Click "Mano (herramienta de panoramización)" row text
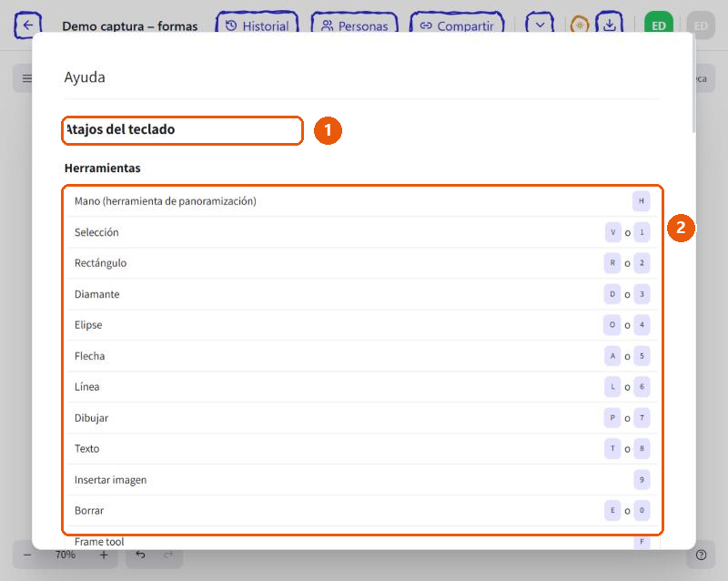This screenshot has width=728, height=581. 166,200
